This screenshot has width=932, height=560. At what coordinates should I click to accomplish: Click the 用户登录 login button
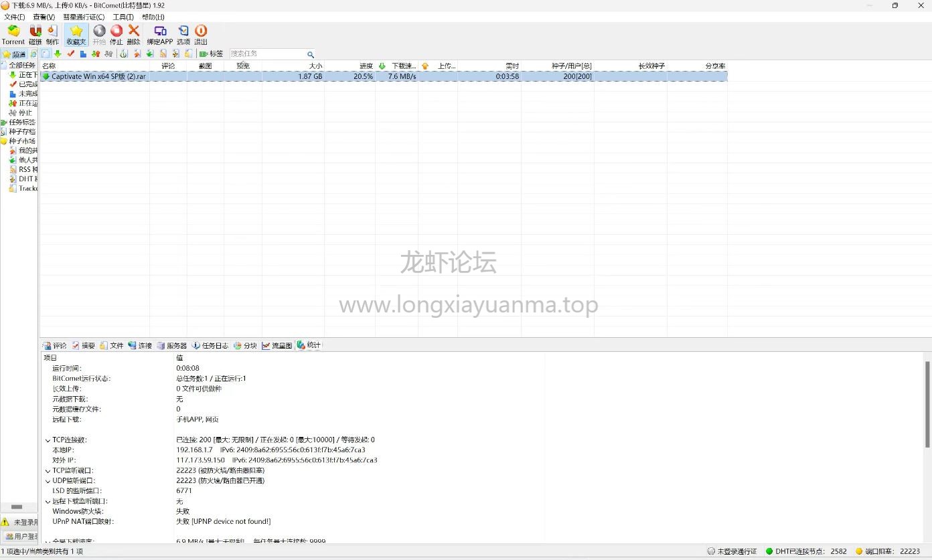pos(21,537)
